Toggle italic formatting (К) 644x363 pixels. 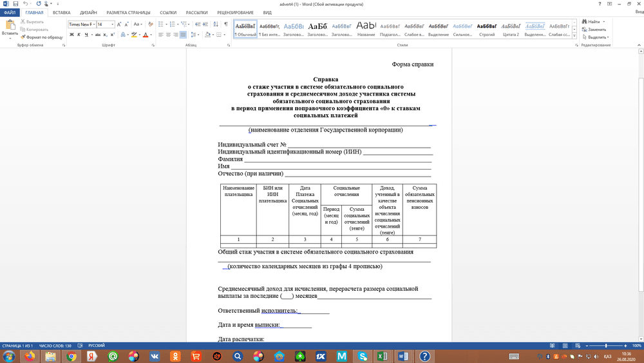(79, 35)
